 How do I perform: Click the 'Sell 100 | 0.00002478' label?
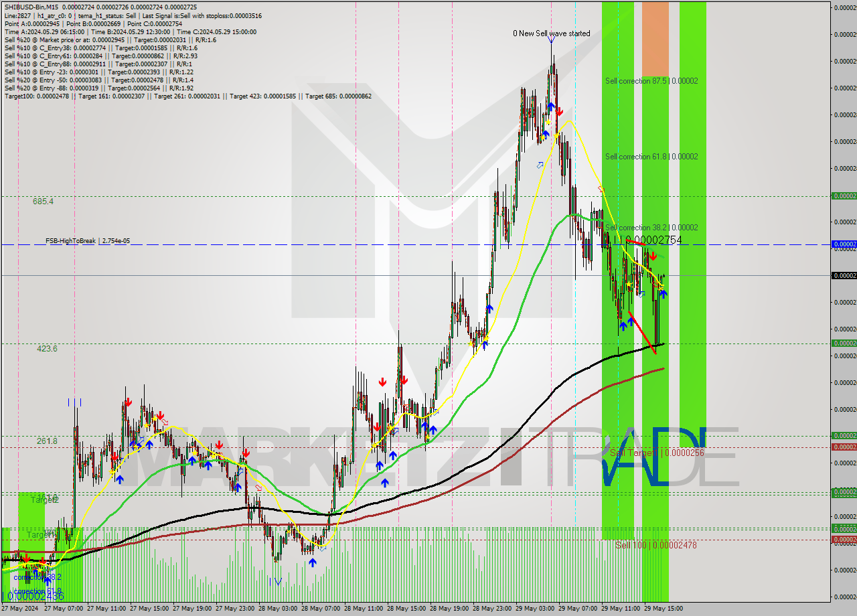[x=655, y=546]
